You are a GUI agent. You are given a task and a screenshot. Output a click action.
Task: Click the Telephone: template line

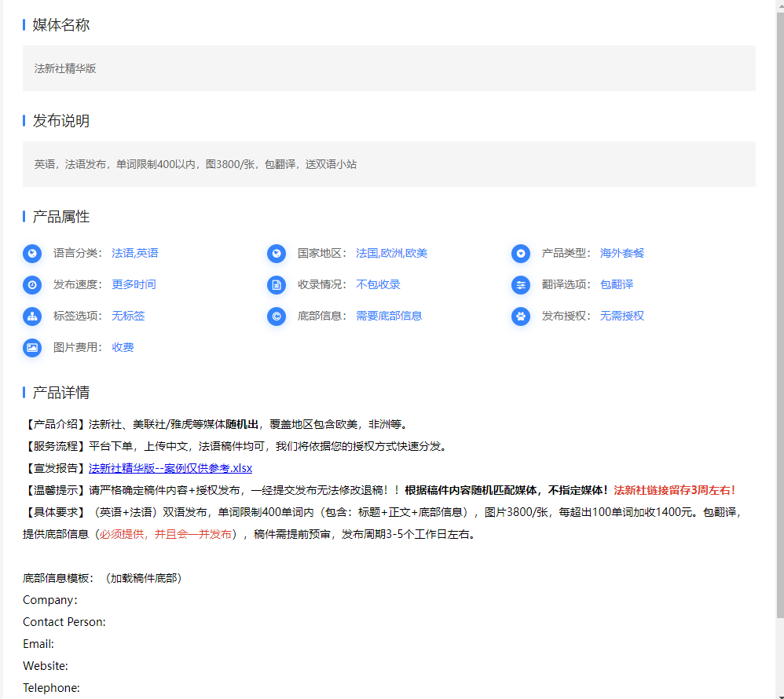coord(51,688)
